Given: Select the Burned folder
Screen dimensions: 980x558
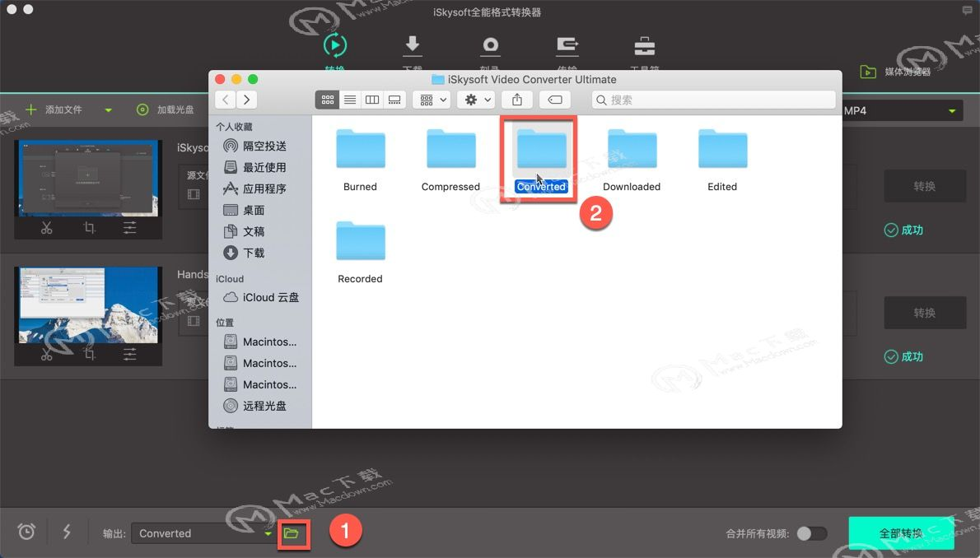Looking at the screenshot, I should tap(360, 160).
